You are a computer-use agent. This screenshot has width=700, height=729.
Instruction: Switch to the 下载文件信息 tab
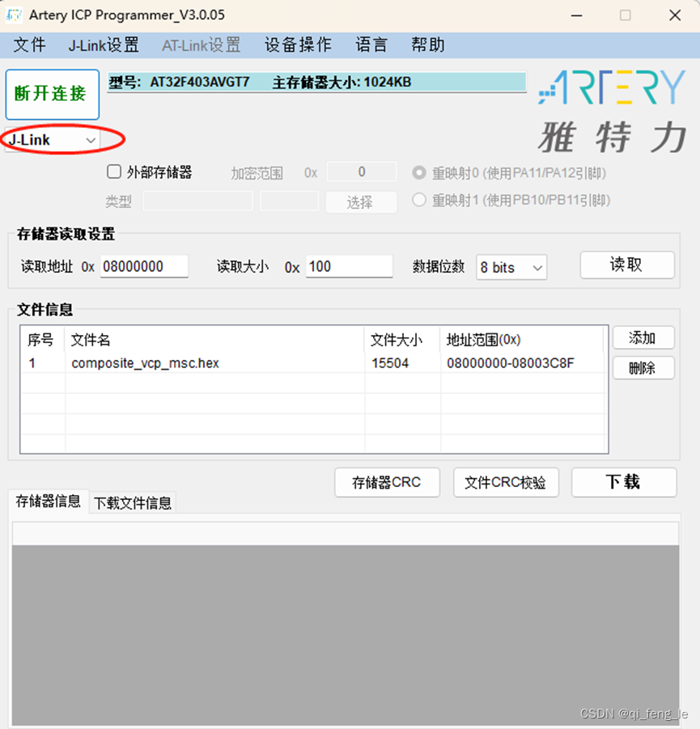133,502
